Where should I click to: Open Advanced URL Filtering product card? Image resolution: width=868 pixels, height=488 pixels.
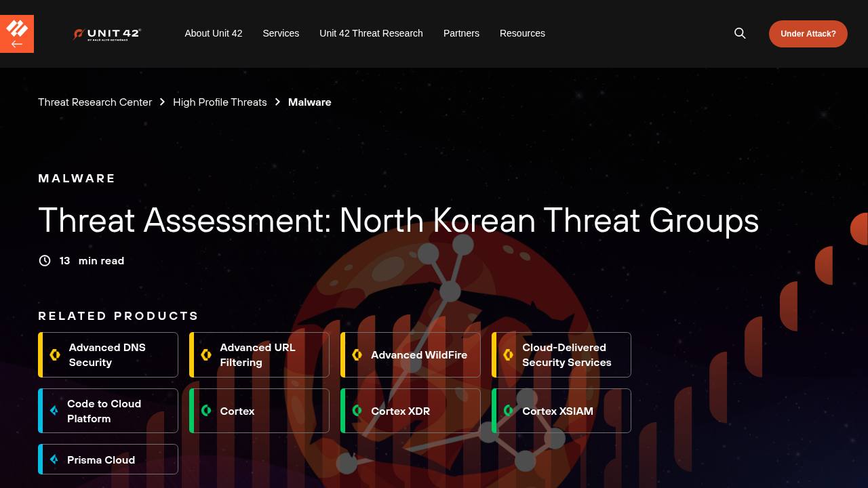[x=259, y=354]
